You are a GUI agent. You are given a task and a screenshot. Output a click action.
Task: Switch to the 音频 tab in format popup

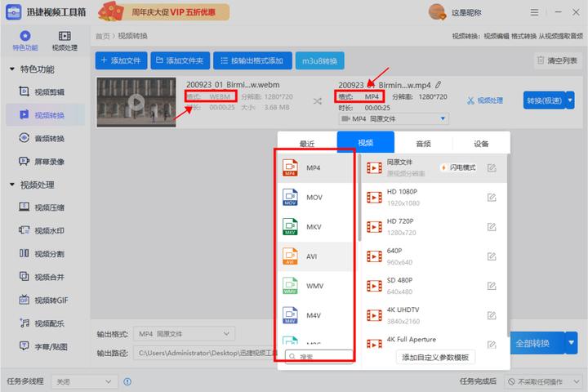pyautogui.click(x=423, y=144)
